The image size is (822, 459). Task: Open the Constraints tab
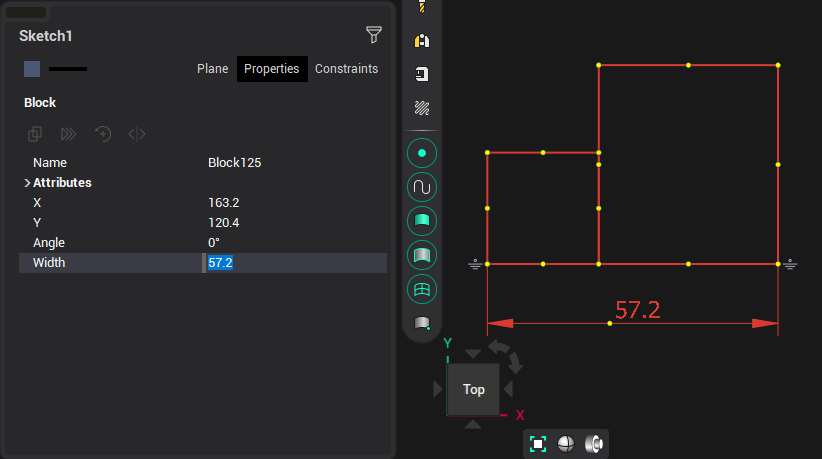point(346,69)
